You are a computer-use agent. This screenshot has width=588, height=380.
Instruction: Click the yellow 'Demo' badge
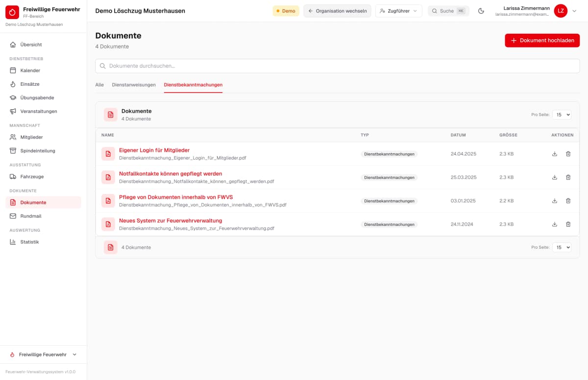coord(286,11)
